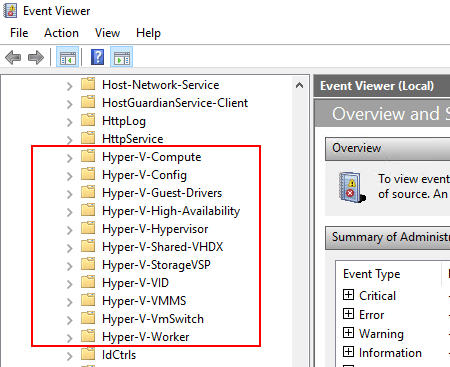Viewport: 450px width, 367px height.
Task: Select the Hyper-V-Guest-Drivers folder icon
Action: (x=88, y=192)
